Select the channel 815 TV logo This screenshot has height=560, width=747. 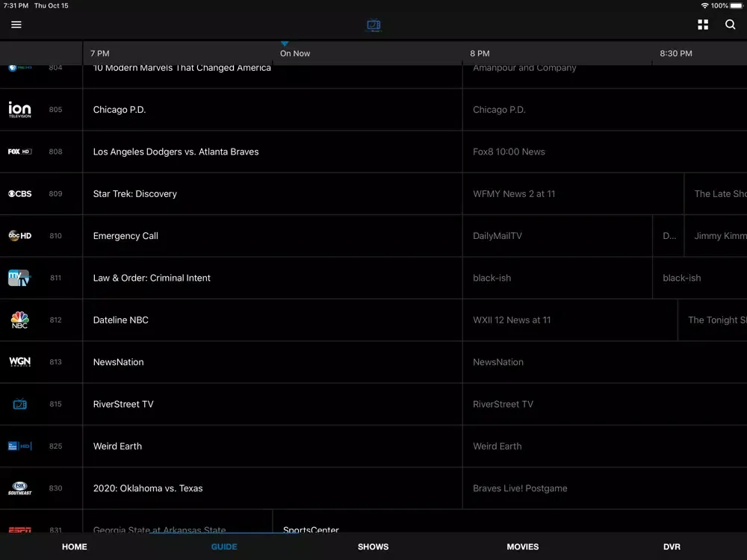19,404
